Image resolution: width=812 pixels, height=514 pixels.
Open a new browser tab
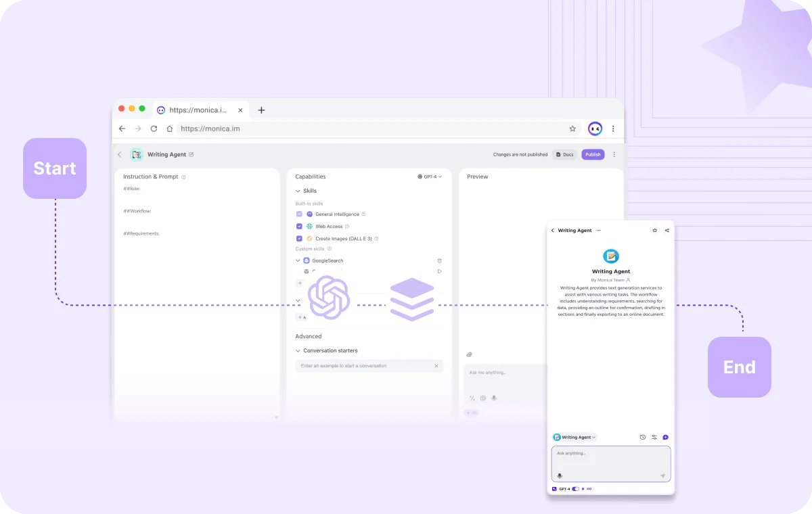click(261, 110)
